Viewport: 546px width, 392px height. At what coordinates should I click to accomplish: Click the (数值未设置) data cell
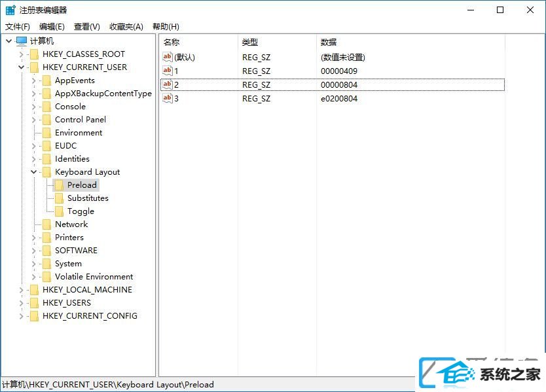pos(343,58)
